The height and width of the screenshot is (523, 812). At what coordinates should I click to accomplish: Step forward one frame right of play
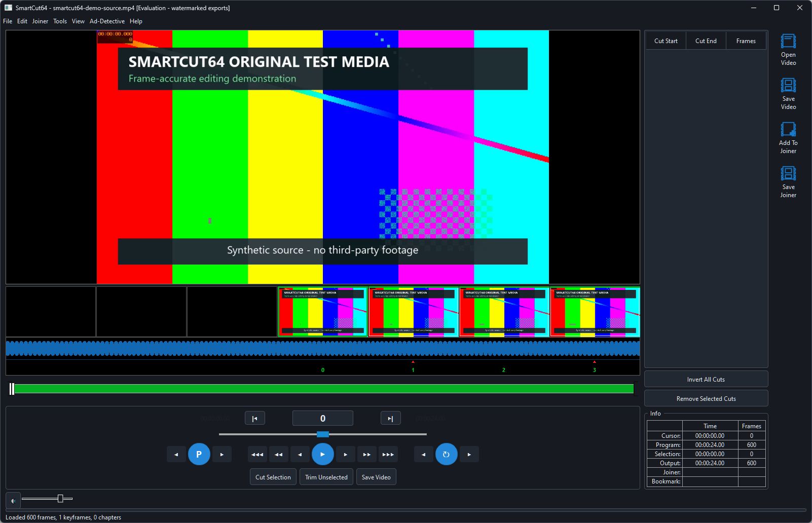[346, 455]
